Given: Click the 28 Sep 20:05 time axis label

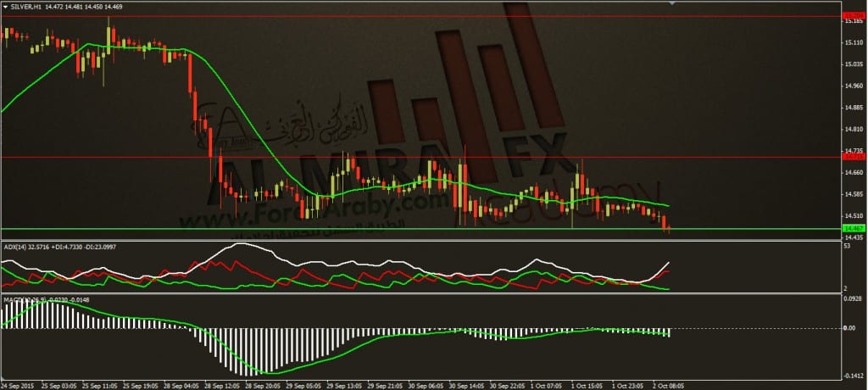Looking at the screenshot, I should [x=261, y=384].
